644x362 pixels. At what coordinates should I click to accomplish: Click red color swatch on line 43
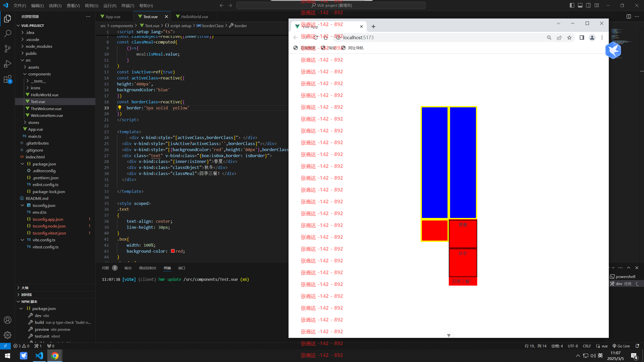173,251
